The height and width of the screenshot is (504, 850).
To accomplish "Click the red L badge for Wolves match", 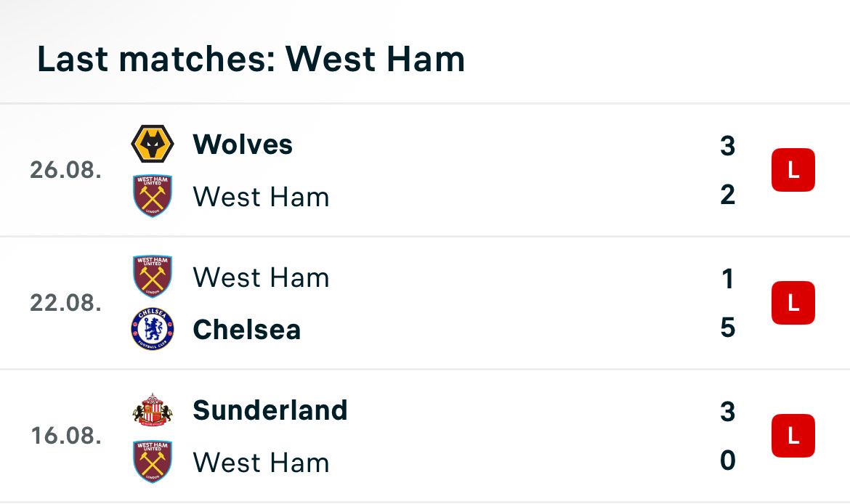I will point(793,170).
